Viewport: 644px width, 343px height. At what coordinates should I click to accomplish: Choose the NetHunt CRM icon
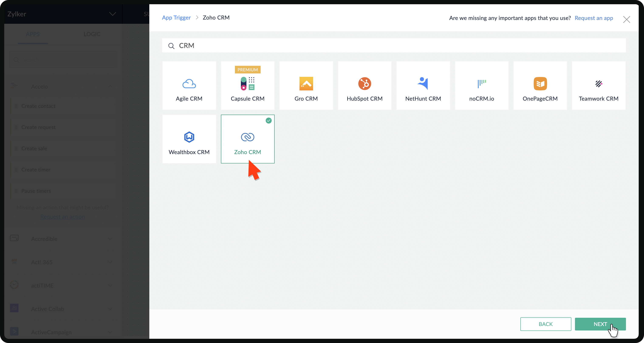tap(423, 84)
